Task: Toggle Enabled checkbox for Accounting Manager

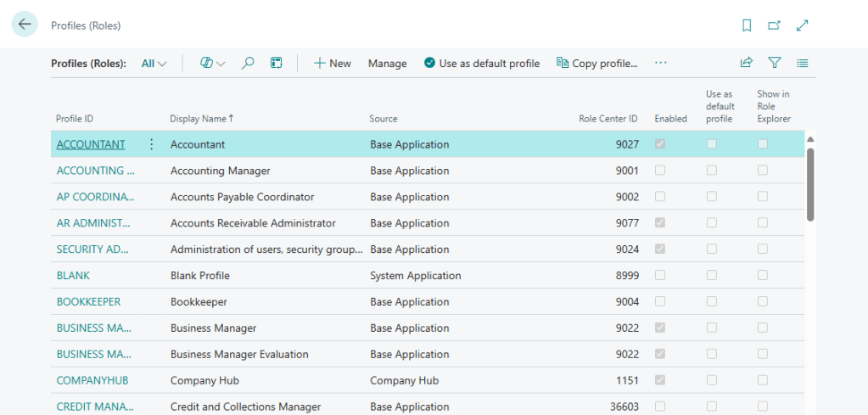Action: tap(660, 171)
